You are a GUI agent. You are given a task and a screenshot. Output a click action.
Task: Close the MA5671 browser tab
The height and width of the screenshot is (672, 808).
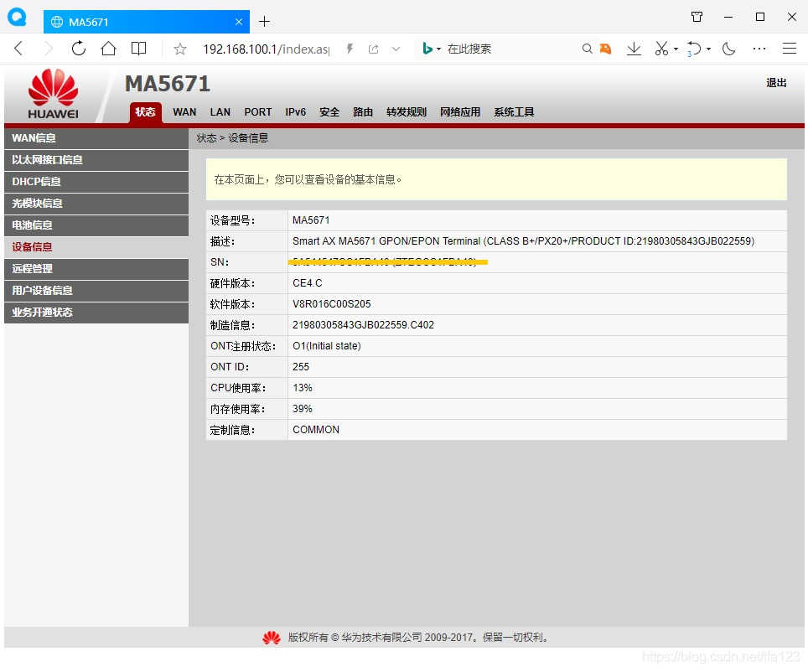[x=239, y=22]
